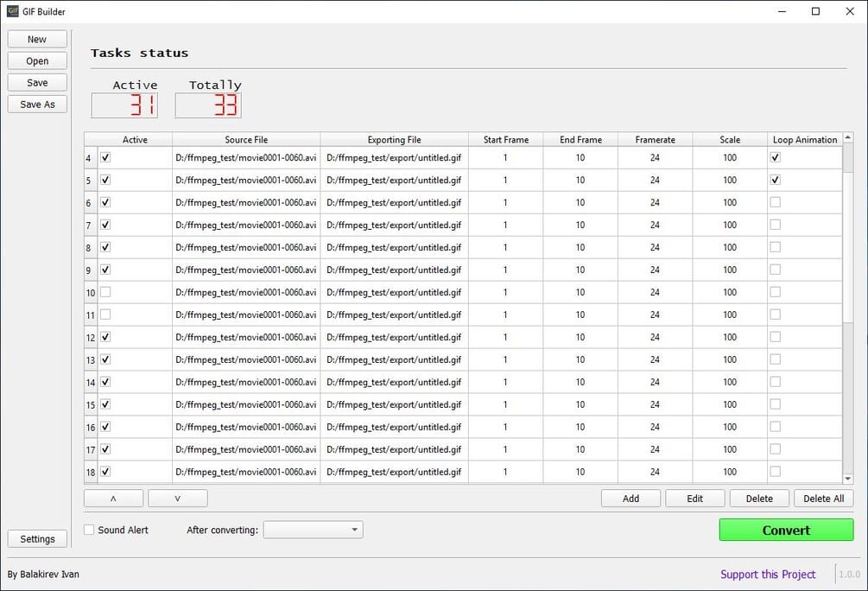Open the Settings
Viewport: 868px width, 591px height.
(37, 539)
